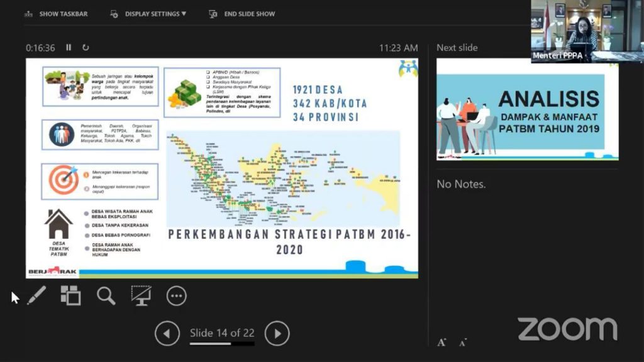644x362 pixels.
Task: Pause the presentation timer
Action: 69,48
